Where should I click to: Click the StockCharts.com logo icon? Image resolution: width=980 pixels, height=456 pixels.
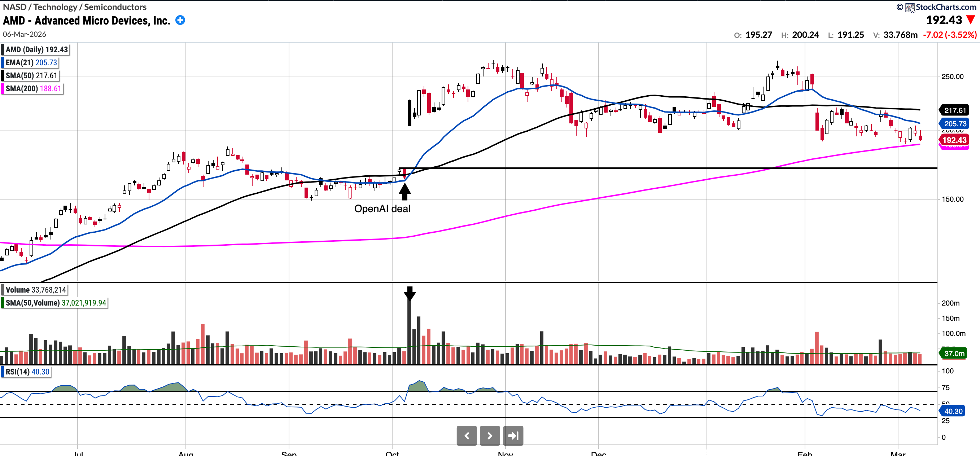click(x=910, y=7)
